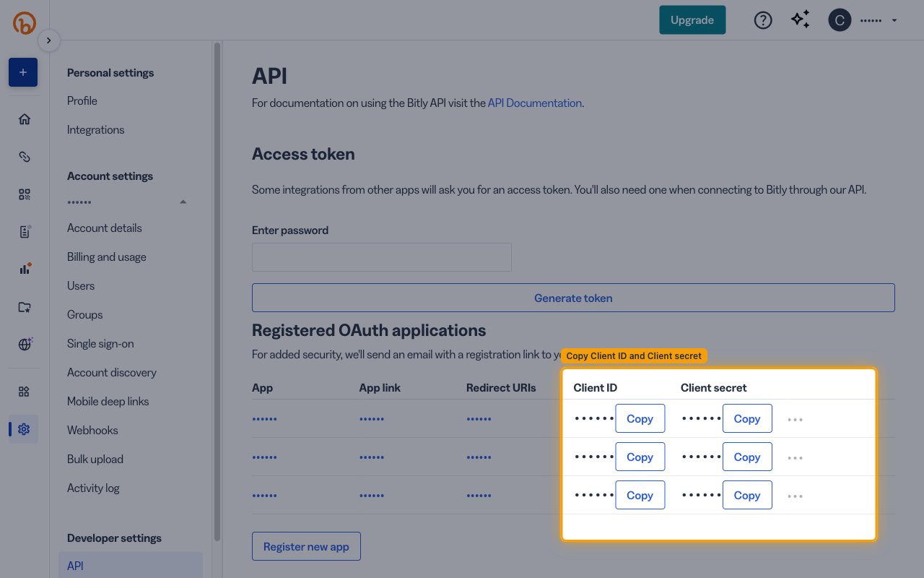Open the Pages document icon

[x=25, y=232]
